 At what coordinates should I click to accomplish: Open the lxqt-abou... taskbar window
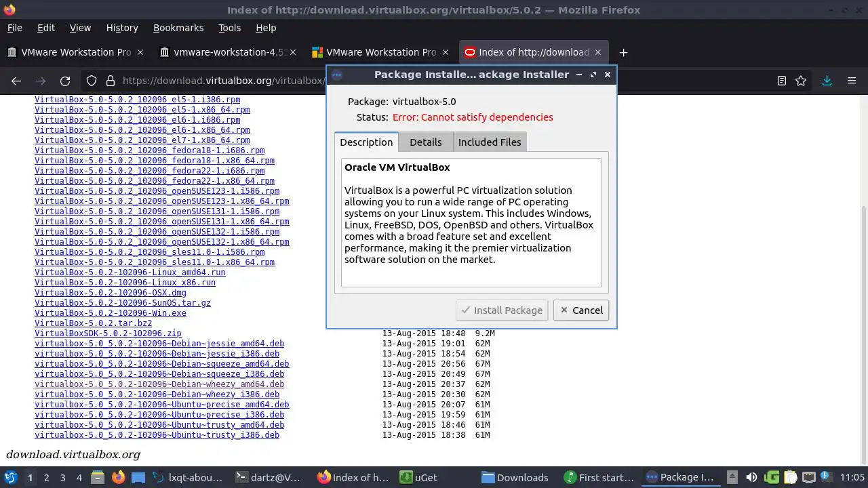[187, 478]
